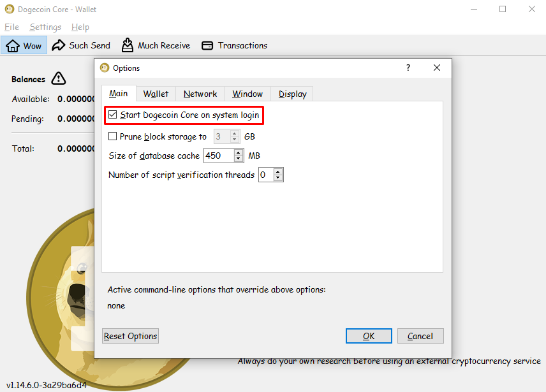Click the 'Size of database cache' label

[x=154, y=156]
